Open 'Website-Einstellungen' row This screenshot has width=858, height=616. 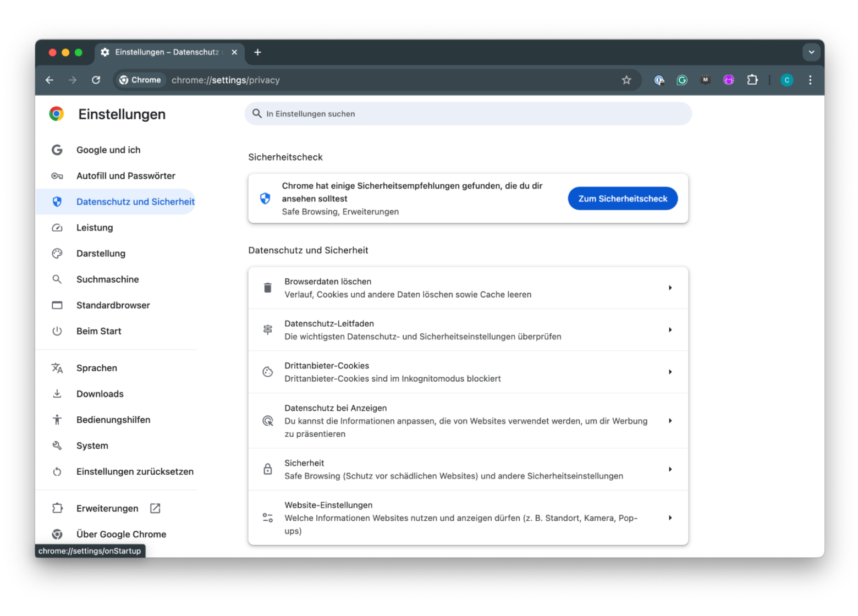click(x=468, y=518)
